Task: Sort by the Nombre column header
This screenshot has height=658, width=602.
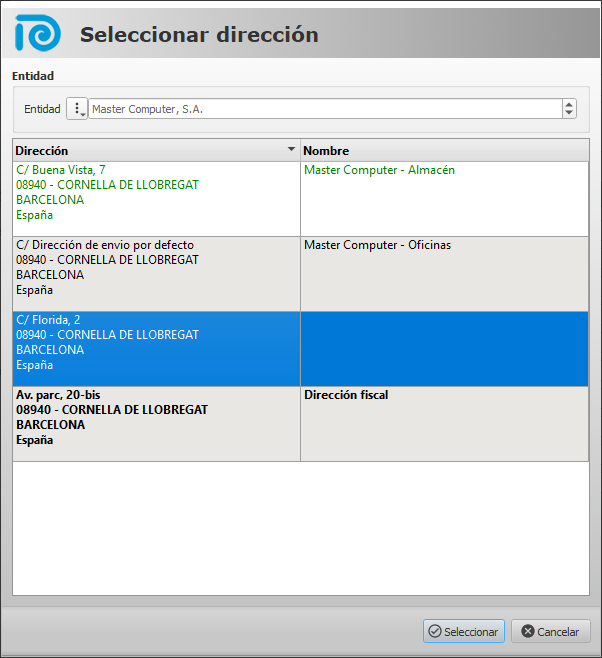Action: [x=444, y=150]
